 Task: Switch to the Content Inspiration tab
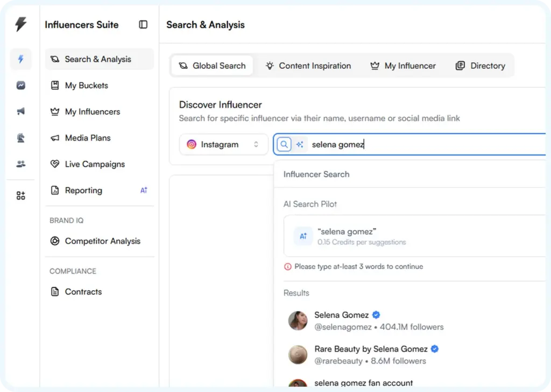click(308, 66)
